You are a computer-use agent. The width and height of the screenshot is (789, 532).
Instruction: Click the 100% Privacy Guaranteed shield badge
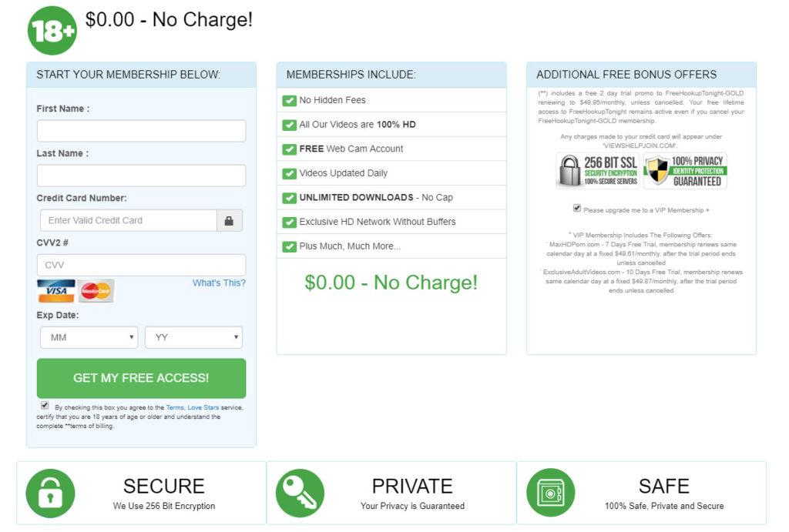pos(685,170)
